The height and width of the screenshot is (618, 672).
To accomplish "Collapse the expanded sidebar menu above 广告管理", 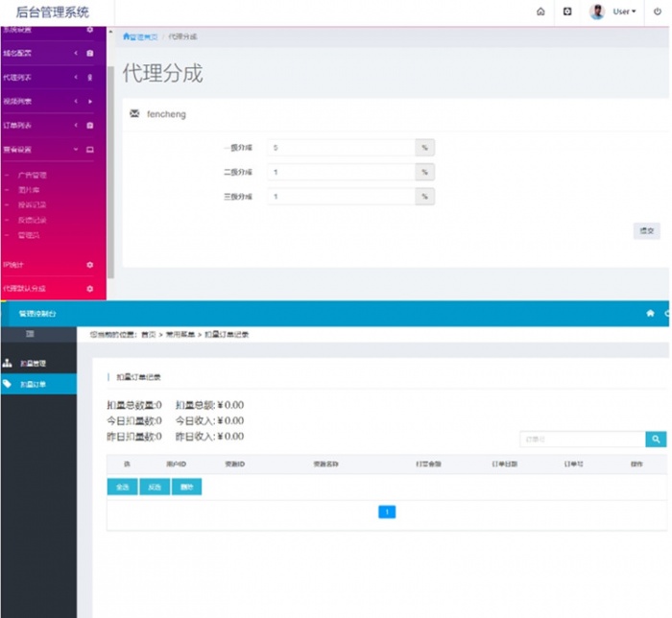I will (48, 150).
